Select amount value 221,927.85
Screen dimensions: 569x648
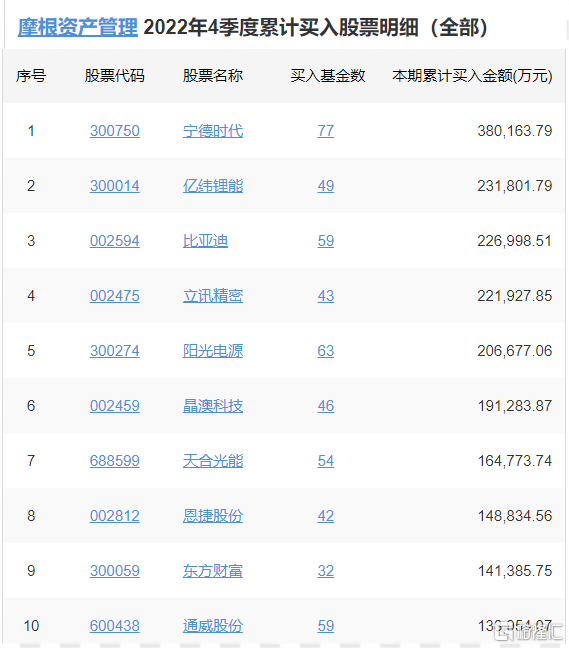[x=515, y=296]
